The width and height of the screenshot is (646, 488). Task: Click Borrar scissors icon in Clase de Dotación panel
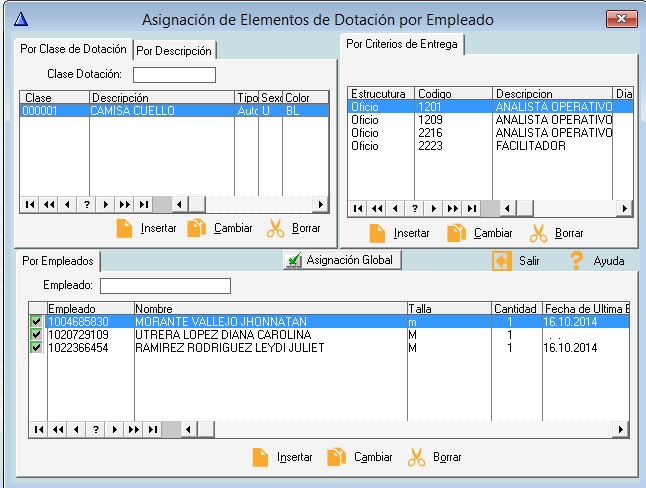(275, 228)
